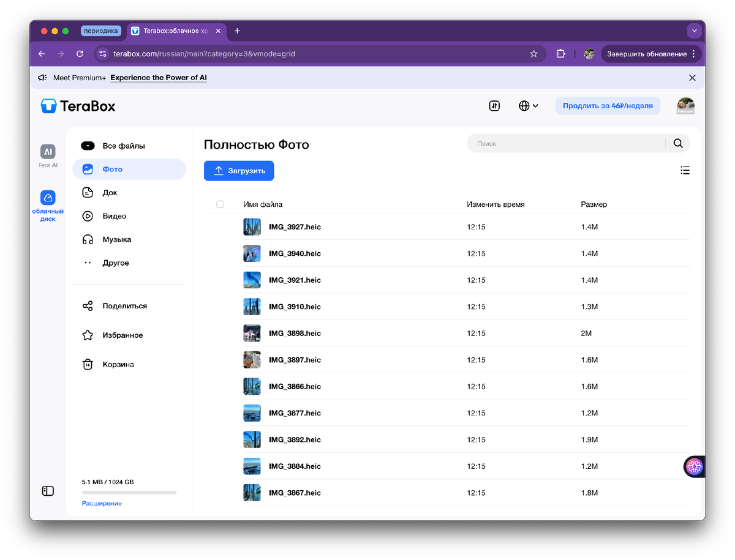
Task: Select Все файлы in sidebar
Action: coord(129,146)
